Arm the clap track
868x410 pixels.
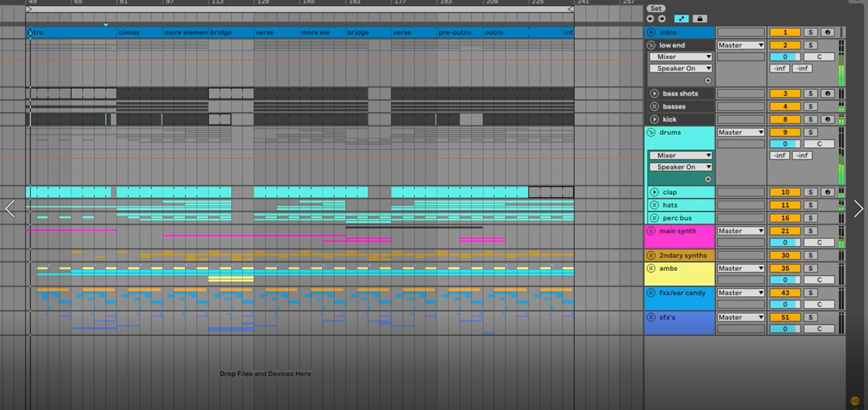click(x=827, y=192)
